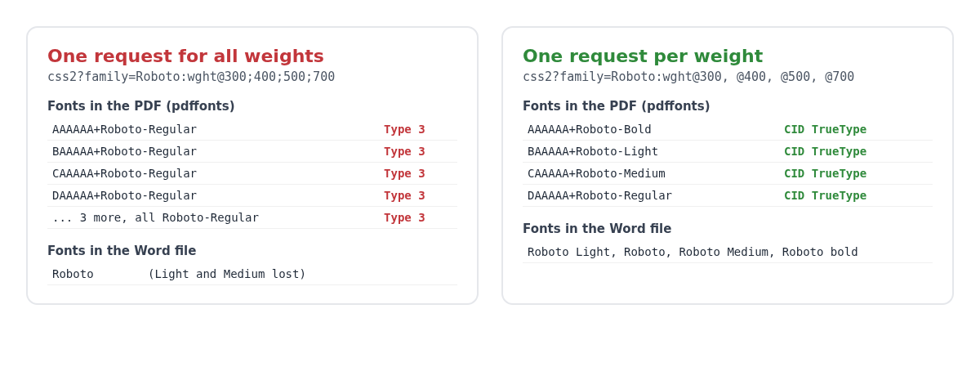The width and height of the screenshot is (980, 376).
Task: Click 'CID TrueType' beside Roboto-Light
Action: tap(825, 151)
